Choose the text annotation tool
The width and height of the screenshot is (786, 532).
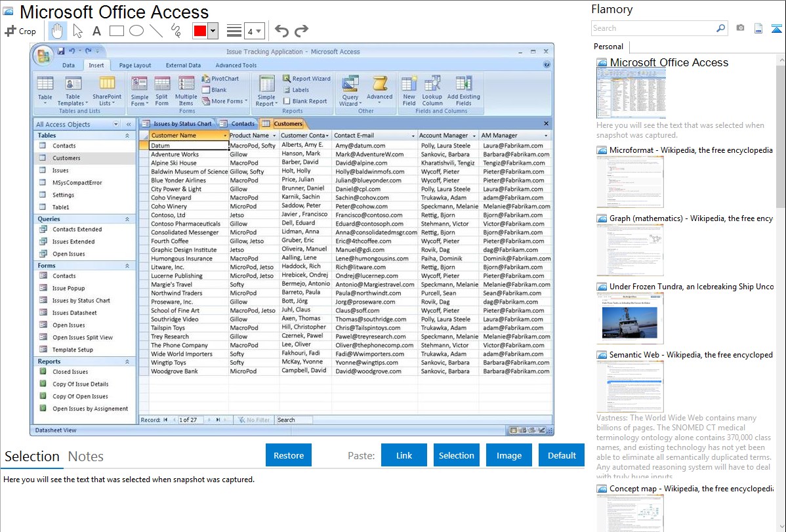96,31
